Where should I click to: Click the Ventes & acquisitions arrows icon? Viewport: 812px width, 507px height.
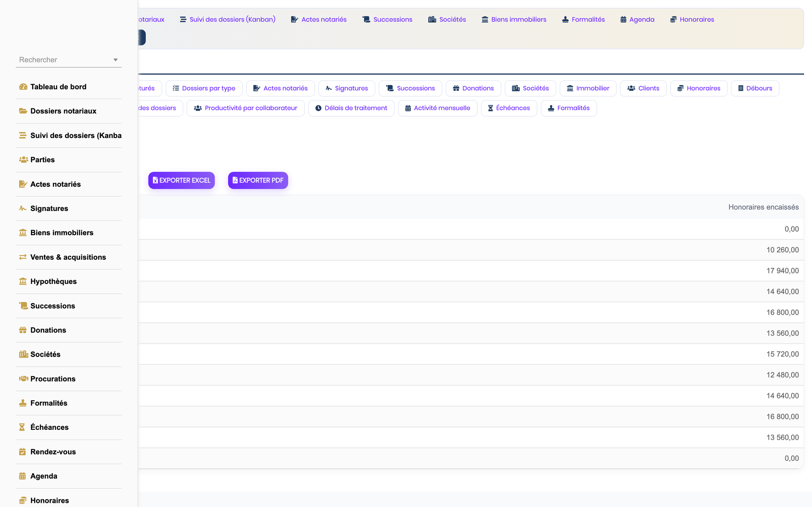click(x=23, y=257)
